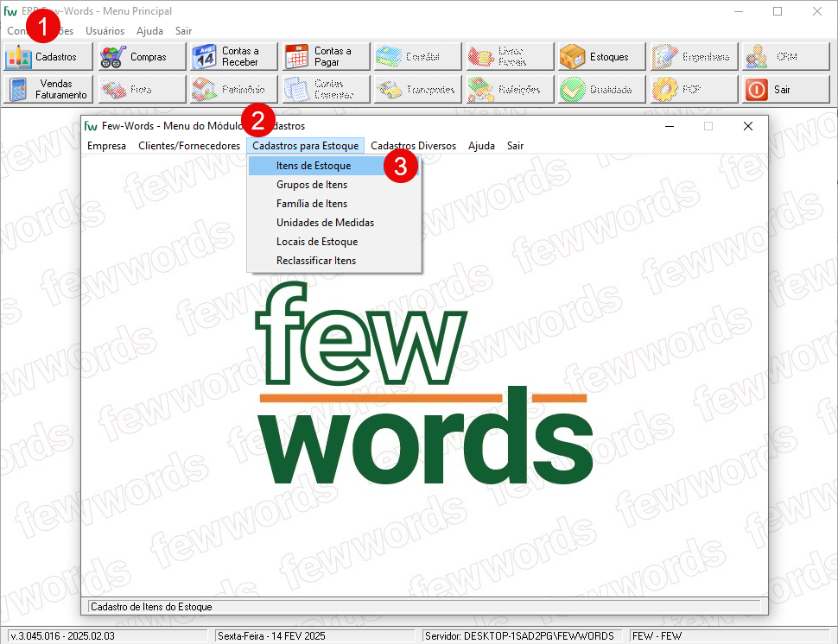Select Unidades de Medidas menu entry

[x=334, y=223]
